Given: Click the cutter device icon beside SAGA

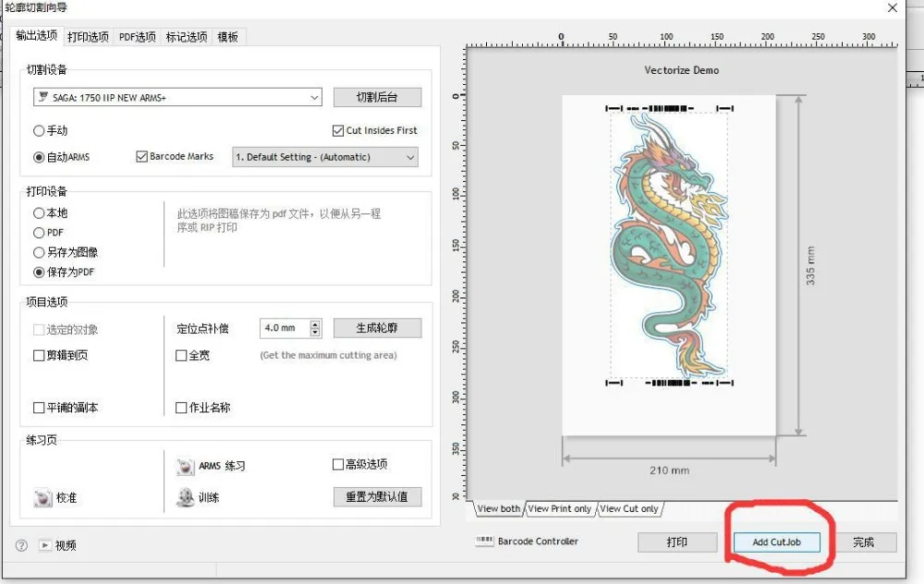Looking at the screenshot, I should point(43,97).
